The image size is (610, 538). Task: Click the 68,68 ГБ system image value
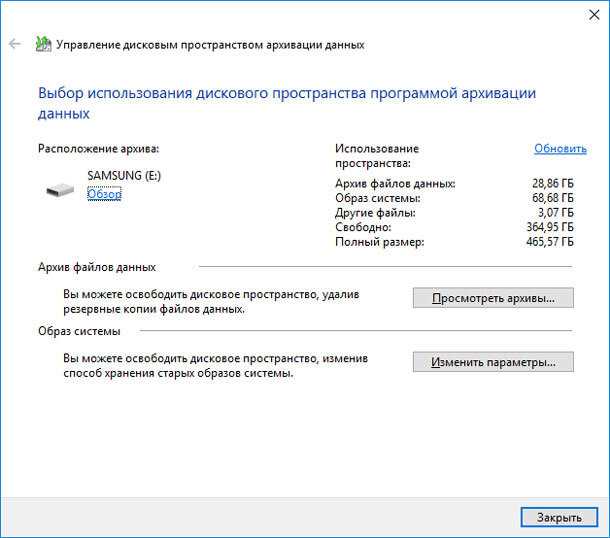click(x=553, y=198)
